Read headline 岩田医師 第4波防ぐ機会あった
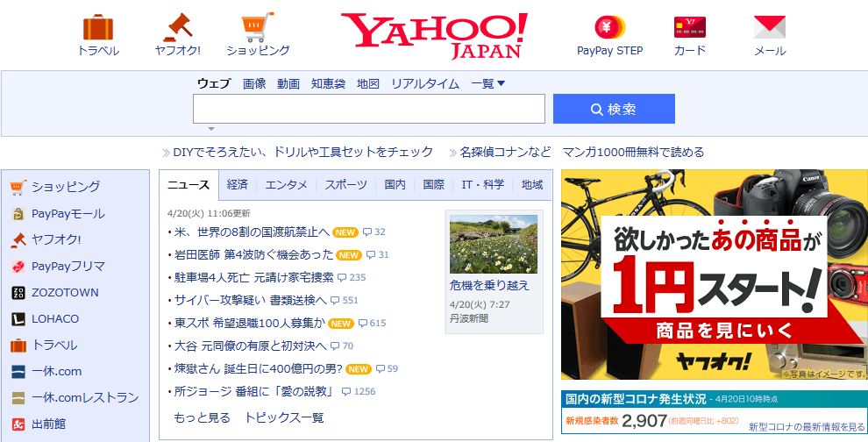The height and width of the screenshot is (442, 868). [x=253, y=255]
